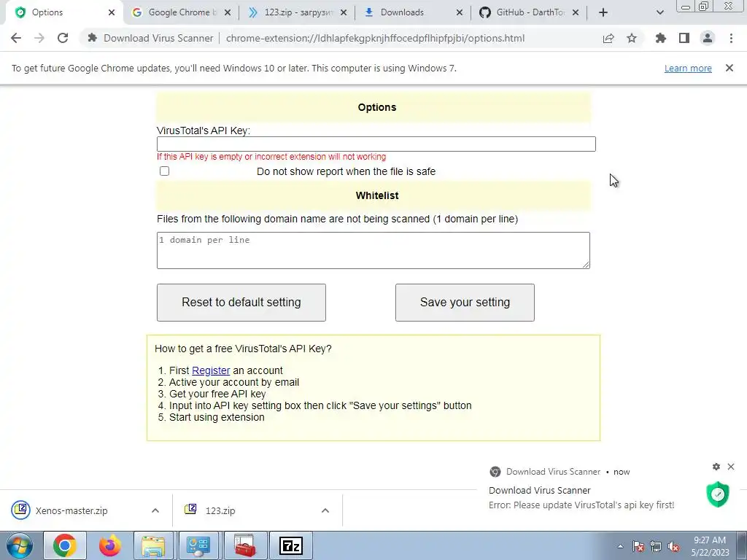Click the muted volume tray icon
Image resolution: width=747 pixels, height=560 pixels.
673,546
